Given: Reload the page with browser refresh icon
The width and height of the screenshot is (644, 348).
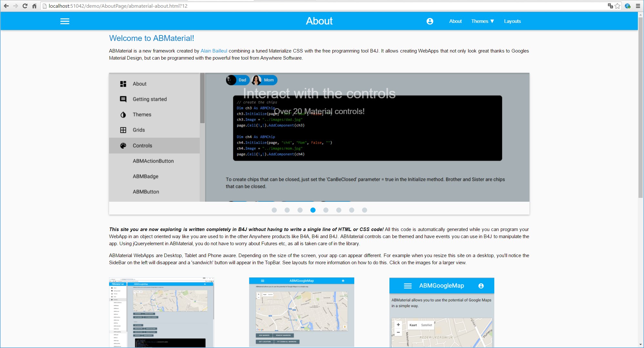Looking at the screenshot, I should coord(25,6).
